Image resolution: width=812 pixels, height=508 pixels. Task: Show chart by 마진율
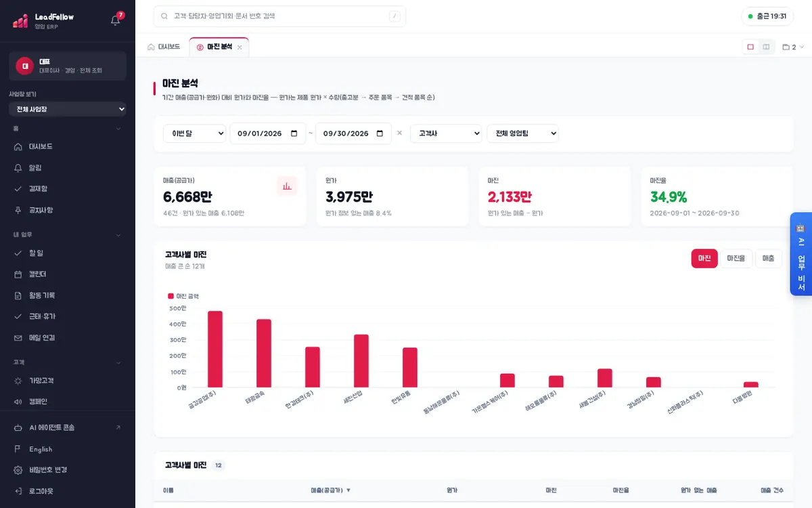pos(736,258)
